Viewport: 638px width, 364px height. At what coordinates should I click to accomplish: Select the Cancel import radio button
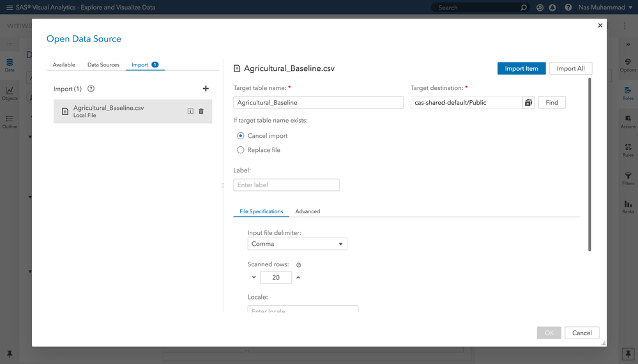point(241,136)
